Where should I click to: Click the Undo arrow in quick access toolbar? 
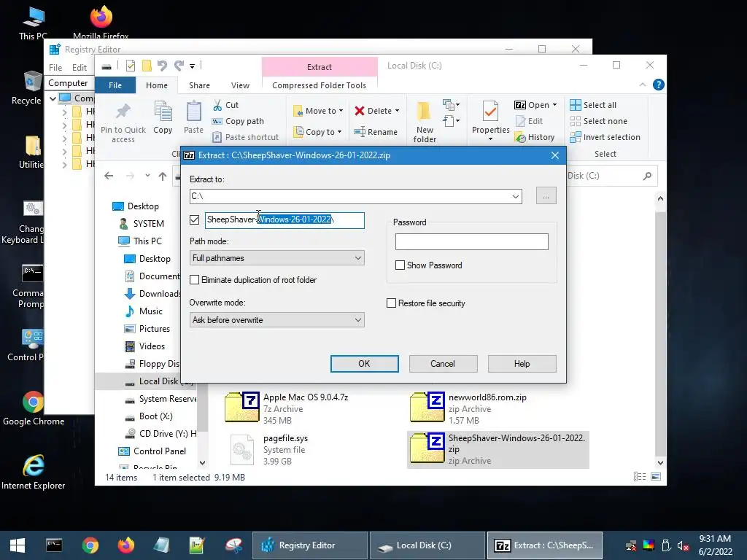tap(162, 66)
